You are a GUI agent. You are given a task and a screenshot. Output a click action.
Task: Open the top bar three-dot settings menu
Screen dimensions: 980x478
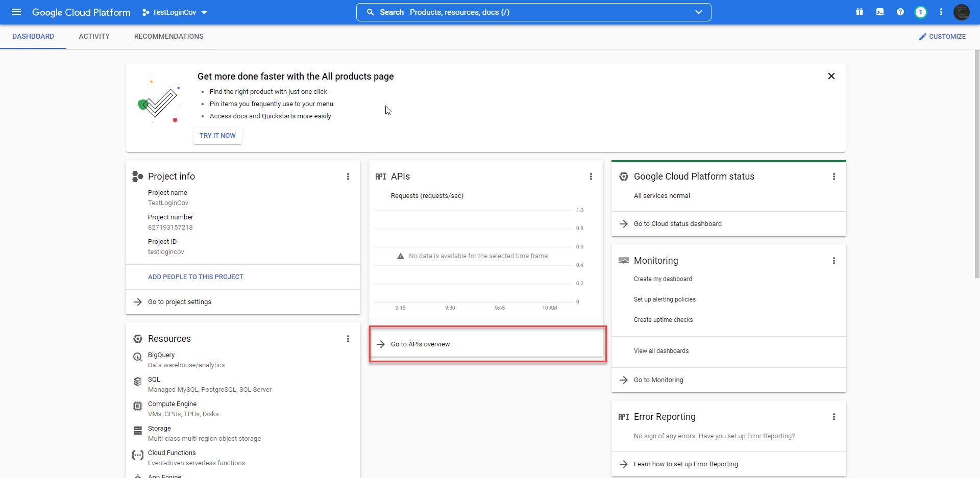click(941, 12)
